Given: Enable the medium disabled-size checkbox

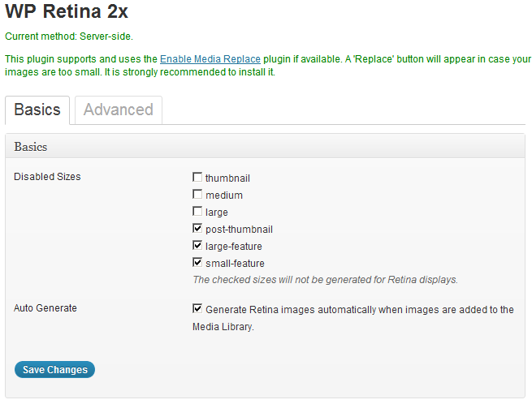Looking at the screenshot, I should coord(197,195).
